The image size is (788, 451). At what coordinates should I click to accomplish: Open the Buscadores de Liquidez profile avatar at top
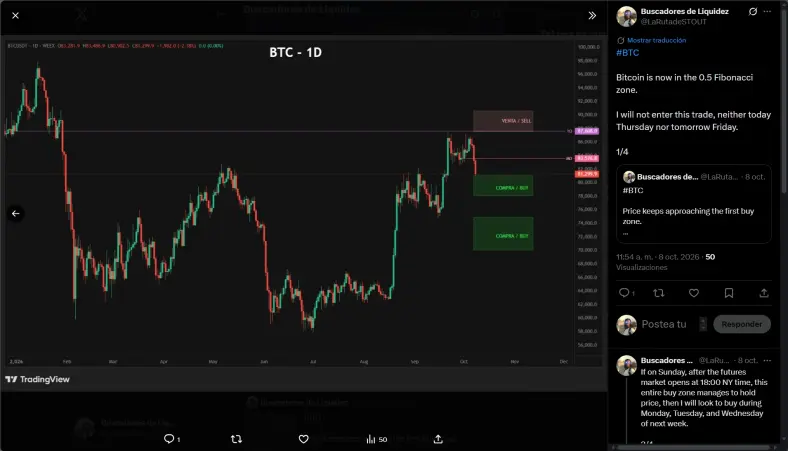tap(627, 17)
